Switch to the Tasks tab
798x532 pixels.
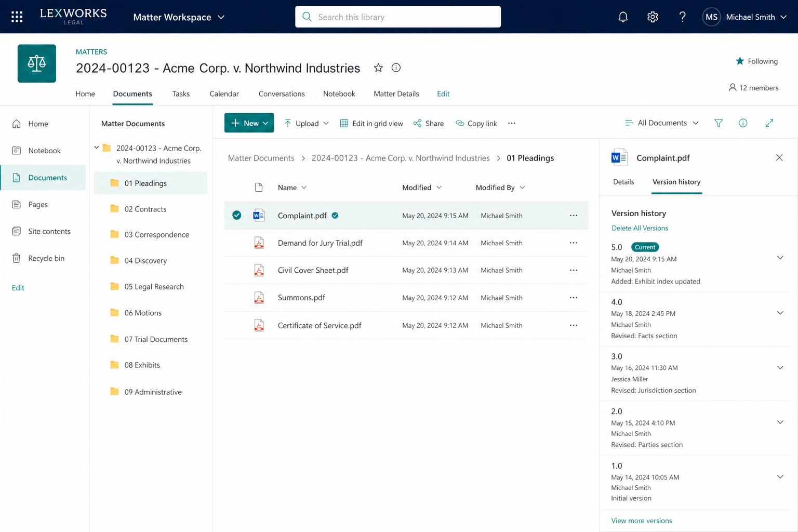click(181, 94)
